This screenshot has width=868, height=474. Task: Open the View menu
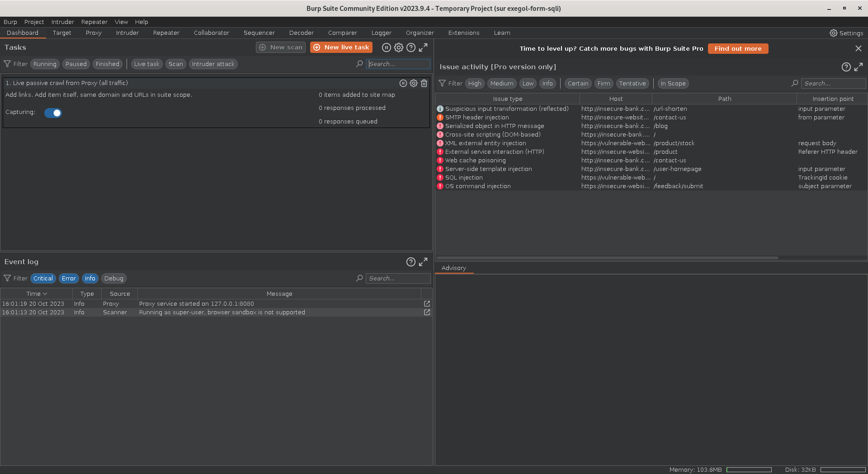[x=121, y=22]
